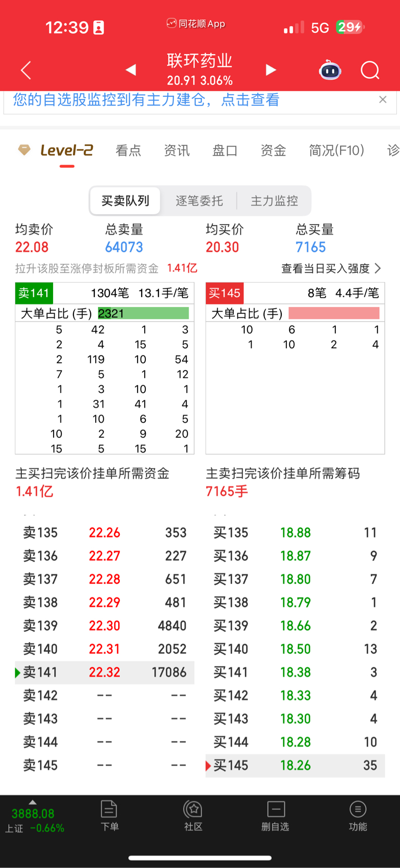Image resolution: width=400 pixels, height=868 pixels.
Task: Open the main force position notice link
Action: pyautogui.click(x=146, y=100)
